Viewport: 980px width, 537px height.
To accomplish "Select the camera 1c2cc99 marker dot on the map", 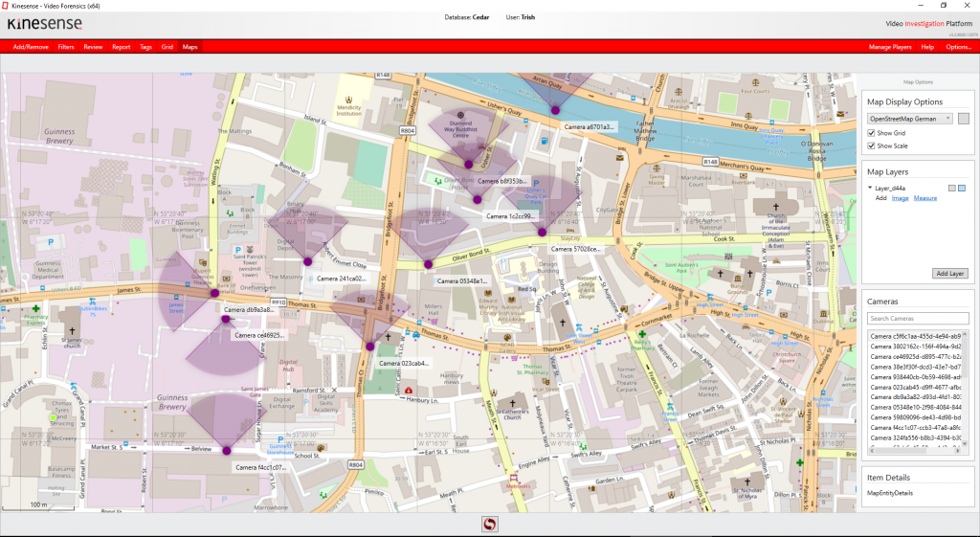I will click(x=477, y=199).
